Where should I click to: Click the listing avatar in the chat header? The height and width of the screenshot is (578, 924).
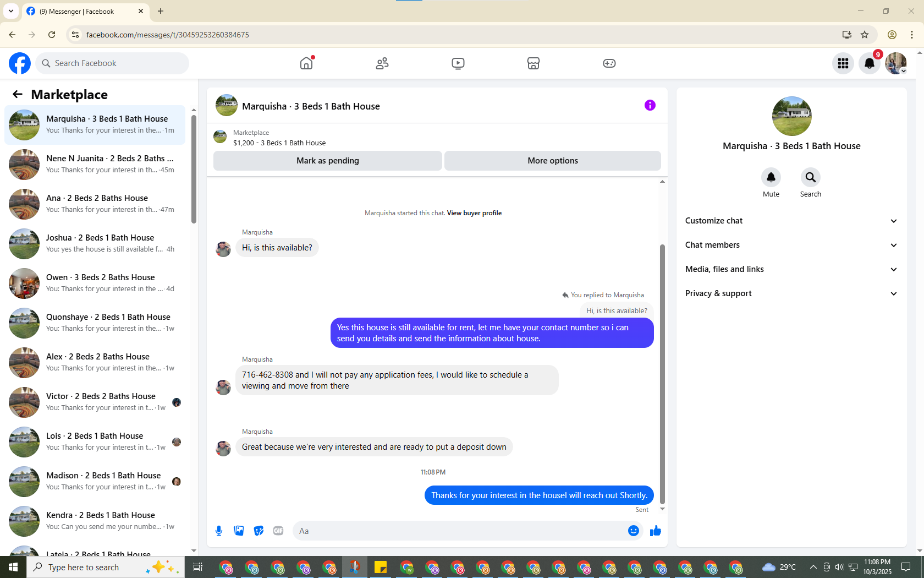[227, 105]
